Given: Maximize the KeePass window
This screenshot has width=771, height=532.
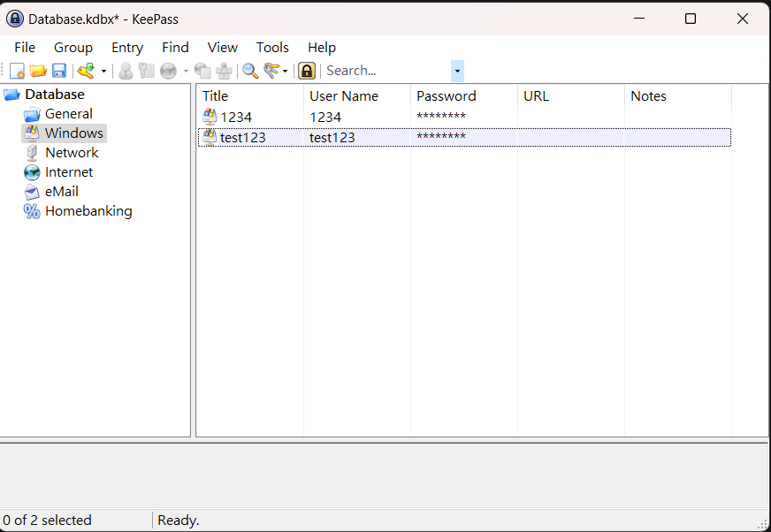Looking at the screenshot, I should pos(691,19).
